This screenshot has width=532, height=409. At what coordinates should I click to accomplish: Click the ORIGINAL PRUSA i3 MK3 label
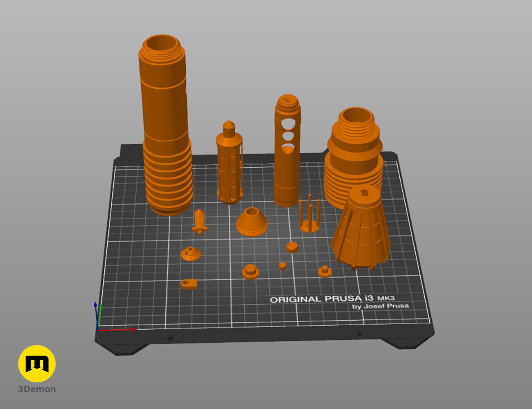coord(332,299)
